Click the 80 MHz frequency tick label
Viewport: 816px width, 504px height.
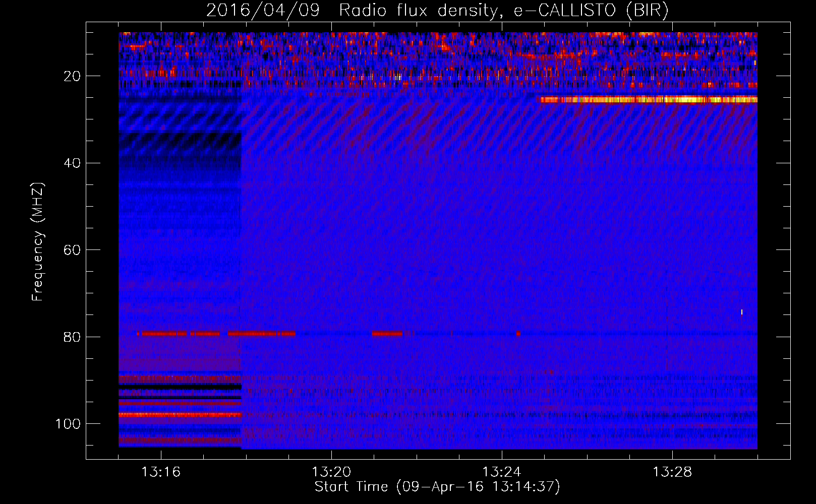tap(73, 337)
